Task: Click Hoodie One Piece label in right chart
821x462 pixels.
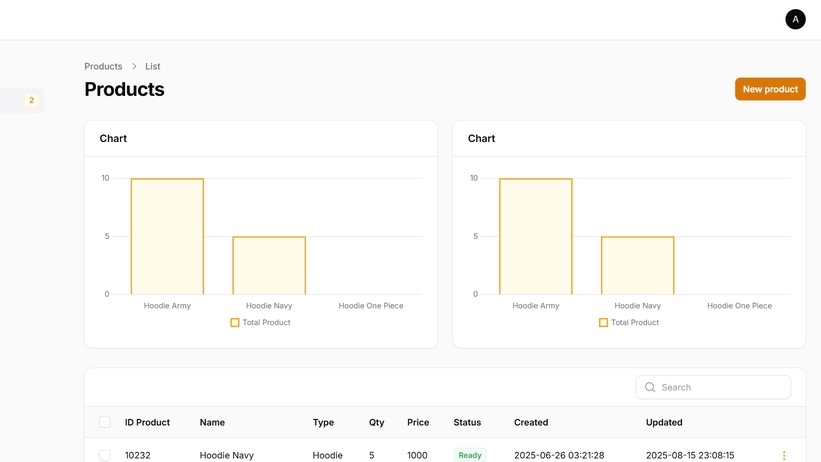Action: 739,305
